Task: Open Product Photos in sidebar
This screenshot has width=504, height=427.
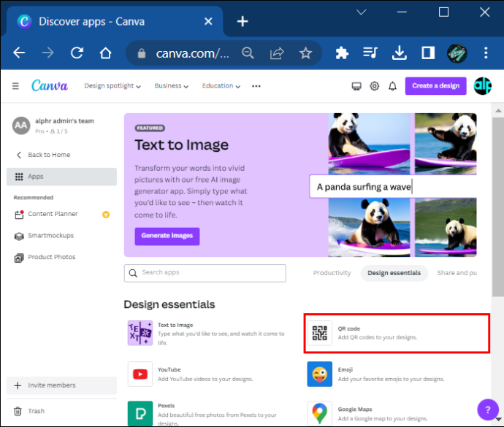Action: pyautogui.click(x=61, y=257)
